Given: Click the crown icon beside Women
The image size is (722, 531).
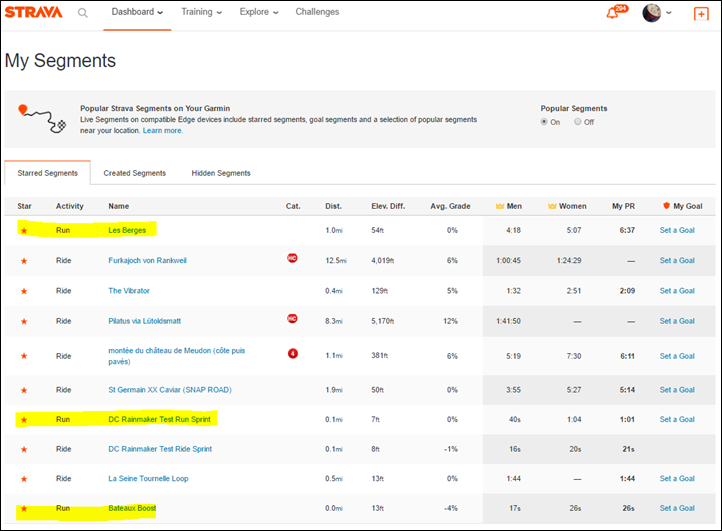Looking at the screenshot, I should click(x=552, y=206).
